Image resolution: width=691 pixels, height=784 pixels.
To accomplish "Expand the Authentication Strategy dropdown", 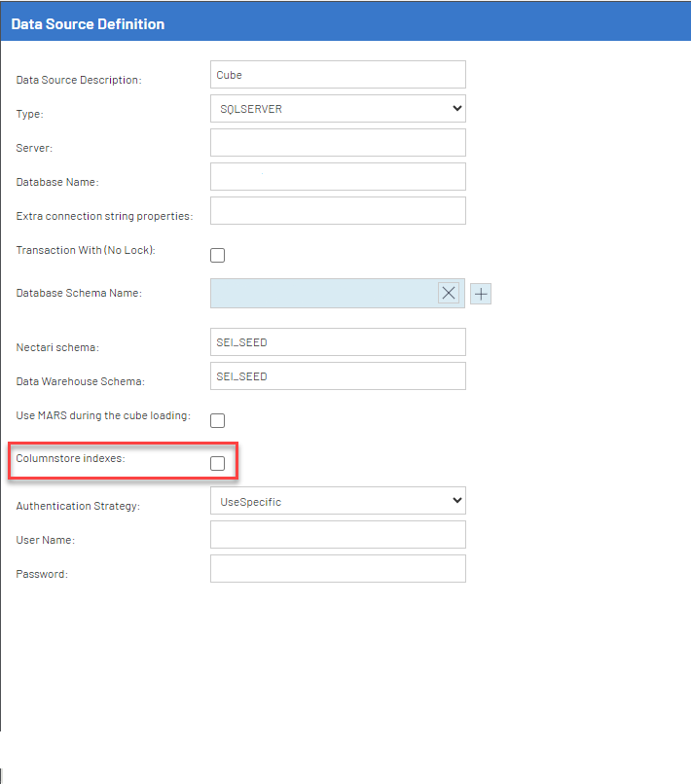I will (338, 501).
